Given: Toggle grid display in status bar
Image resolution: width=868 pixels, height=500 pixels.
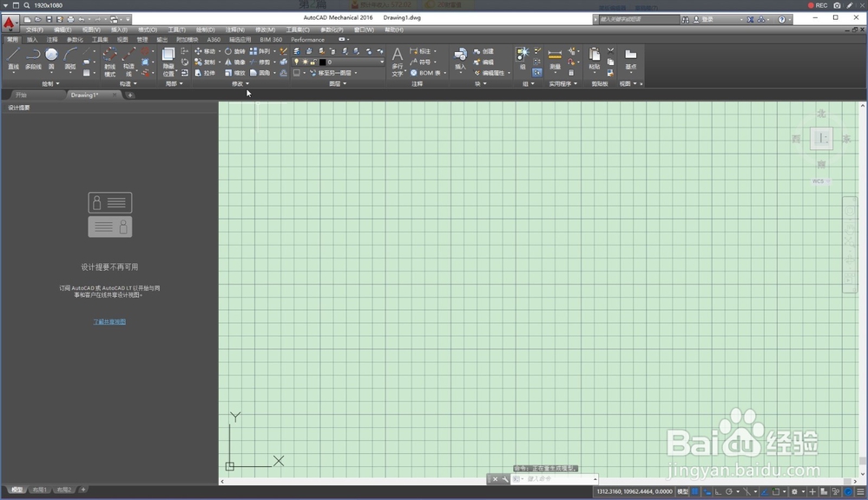Looking at the screenshot, I should tap(695, 491).
